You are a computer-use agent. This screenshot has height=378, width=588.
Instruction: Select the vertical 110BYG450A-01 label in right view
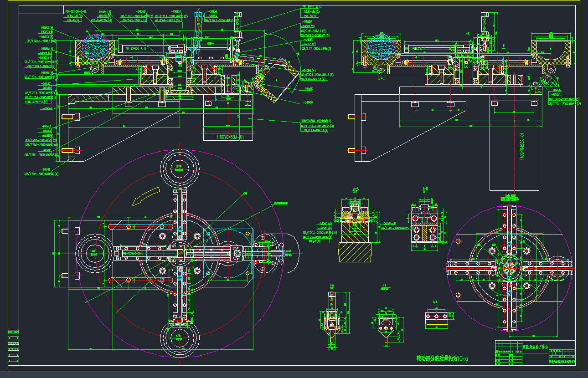(523, 146)
